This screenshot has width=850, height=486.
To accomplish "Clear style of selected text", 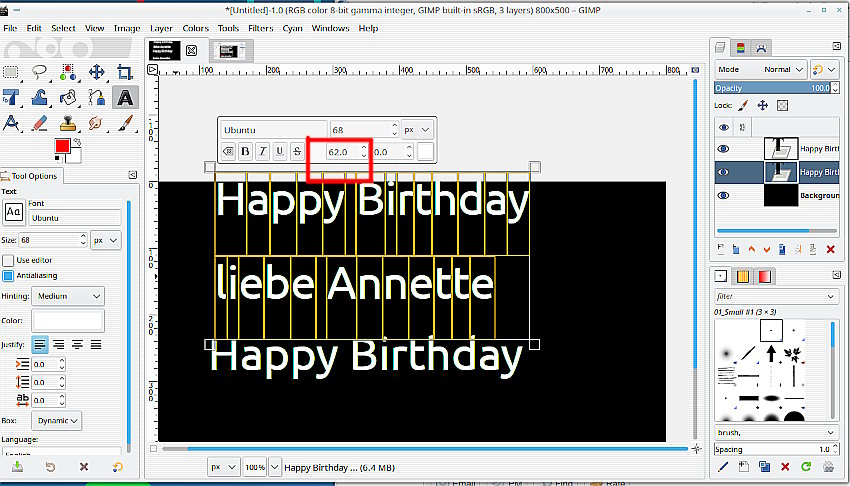I will 228,152.
